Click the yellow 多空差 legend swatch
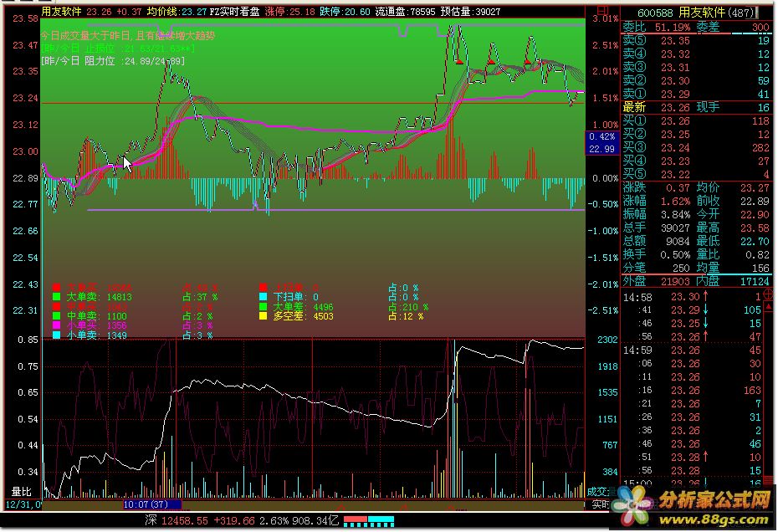Viewport: 778px width, 532px height. (x=264, y=316)
